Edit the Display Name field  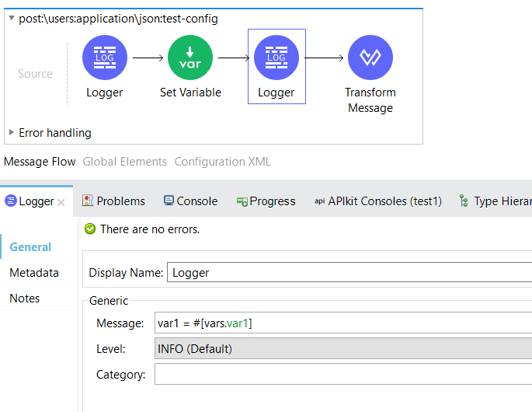click(x=349, y=272)
